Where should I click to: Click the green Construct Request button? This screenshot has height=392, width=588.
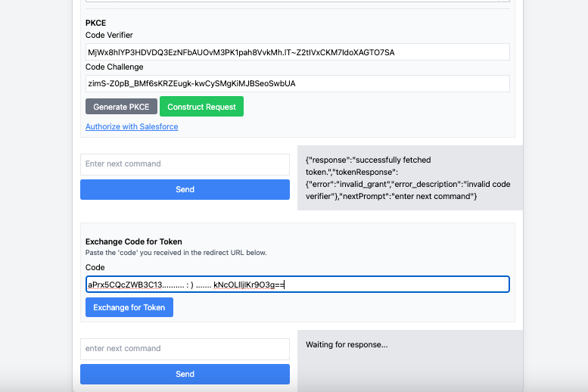pos(201,107)
